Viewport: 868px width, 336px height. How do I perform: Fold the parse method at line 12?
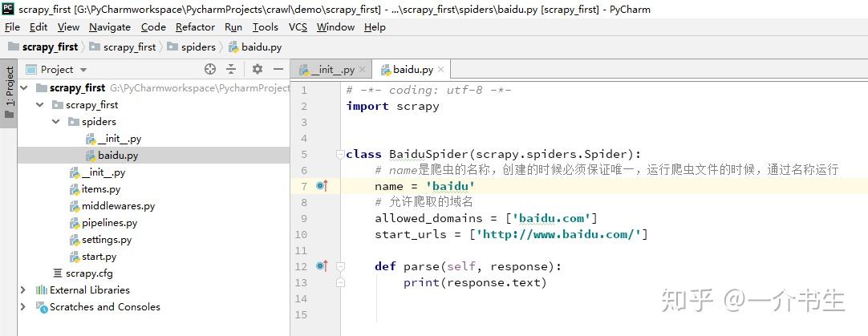pos(340,266)
